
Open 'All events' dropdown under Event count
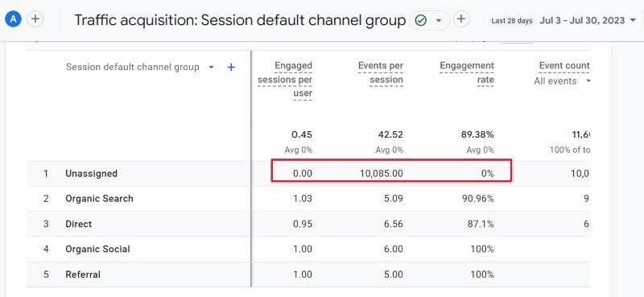click(x=562, y=81)
